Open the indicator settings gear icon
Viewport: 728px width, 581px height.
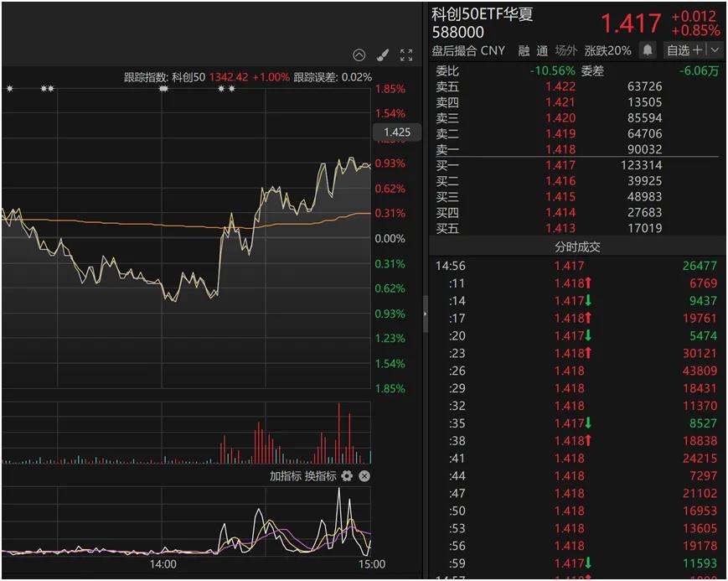(x=347, y=476)
